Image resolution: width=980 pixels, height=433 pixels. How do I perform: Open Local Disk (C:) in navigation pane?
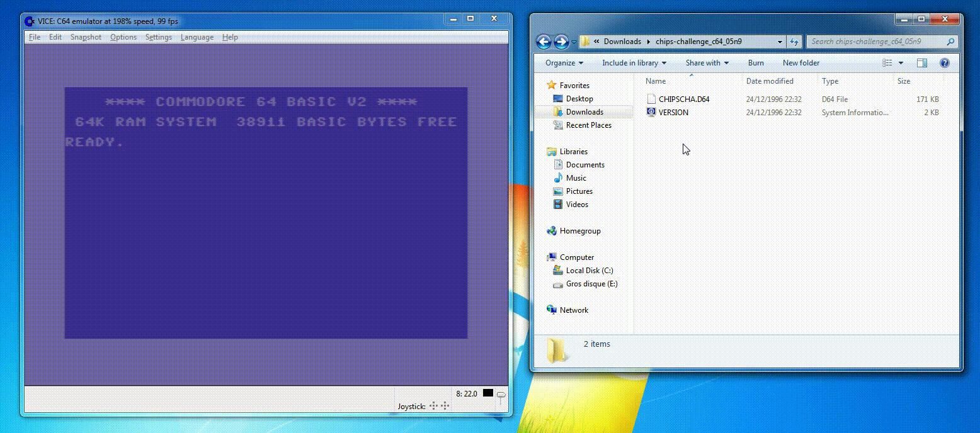pos(589,271)
